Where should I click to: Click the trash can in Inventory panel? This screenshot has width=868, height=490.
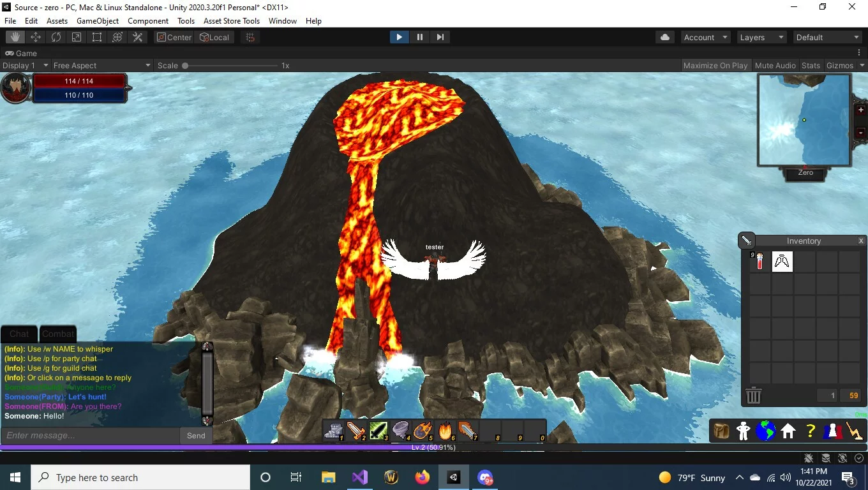click(x=754, y=396)
